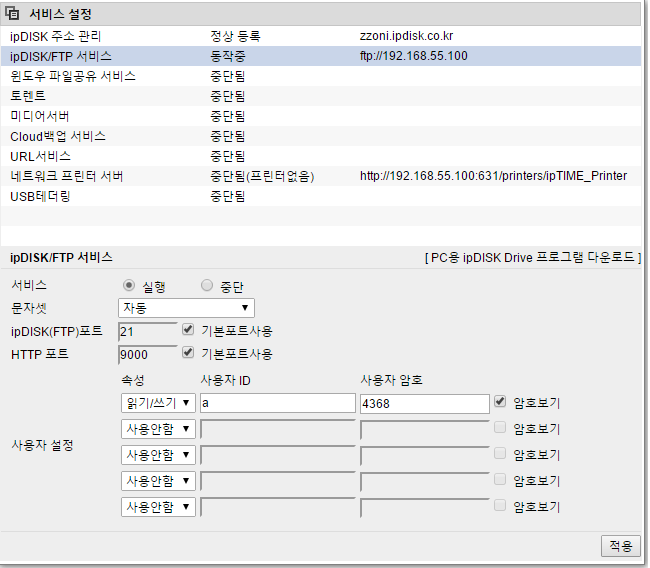Select the 중단 service radio button

(x=207, y=285)
